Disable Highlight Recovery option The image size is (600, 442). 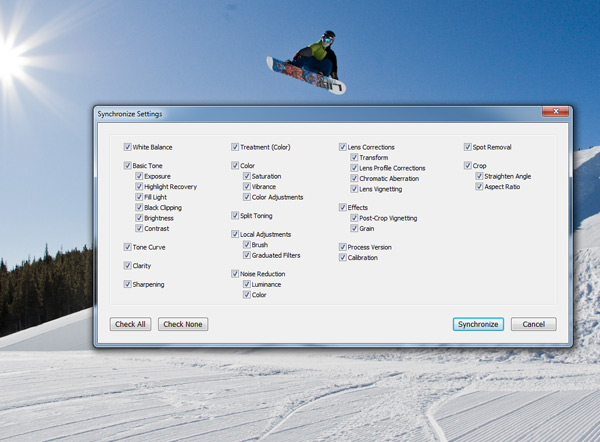point(139,187)
